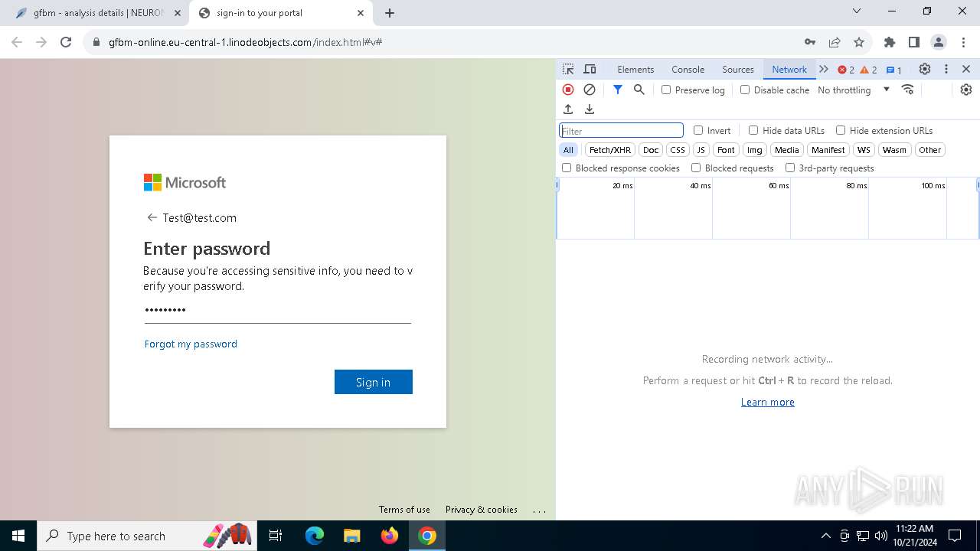Stop recording the network log
Screen dimensions: 980x551
568,90
